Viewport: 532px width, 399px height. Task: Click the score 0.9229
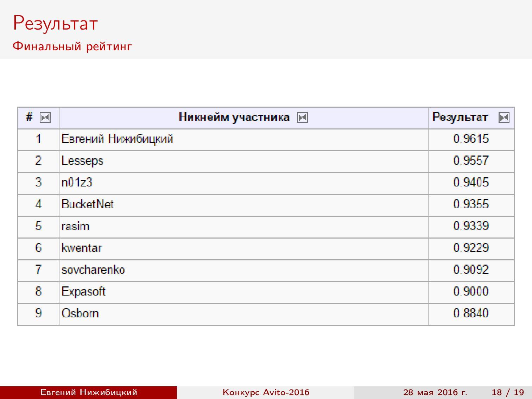471,248
